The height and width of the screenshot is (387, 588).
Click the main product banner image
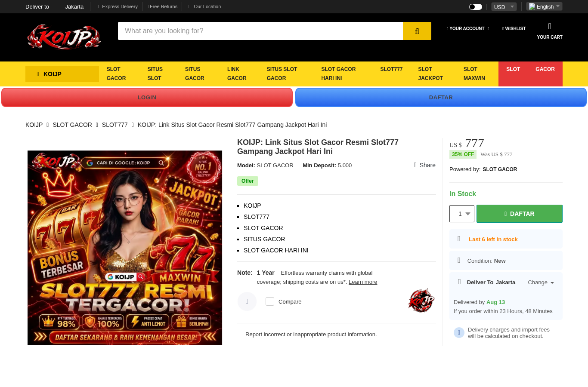125,248
